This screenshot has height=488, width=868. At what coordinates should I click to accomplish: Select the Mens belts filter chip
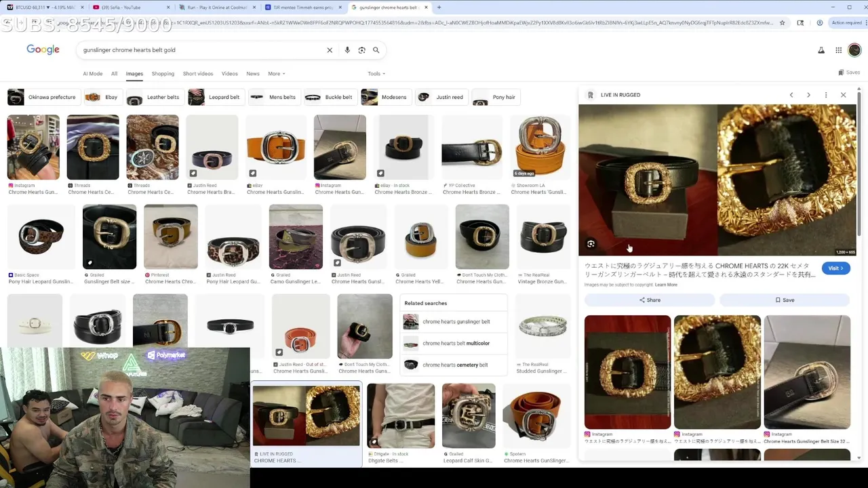click(274, 97)
